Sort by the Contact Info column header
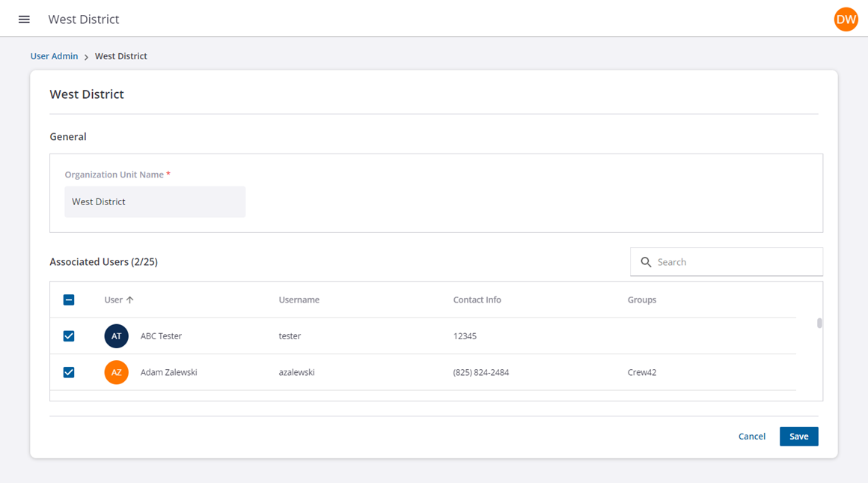The image size is (868, 483). click(x=477, y=300)
